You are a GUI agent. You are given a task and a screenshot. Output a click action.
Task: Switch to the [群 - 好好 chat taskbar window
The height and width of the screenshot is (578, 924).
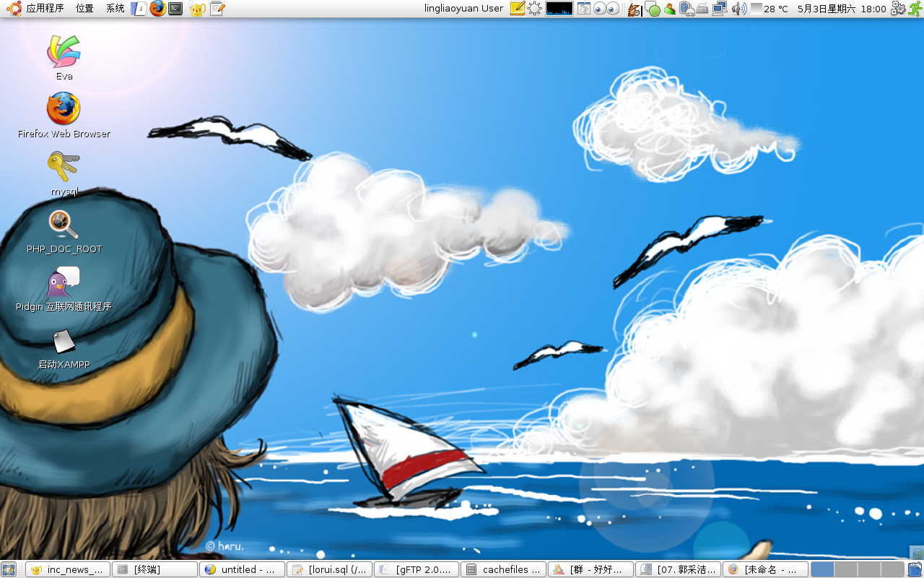(591, 569)
